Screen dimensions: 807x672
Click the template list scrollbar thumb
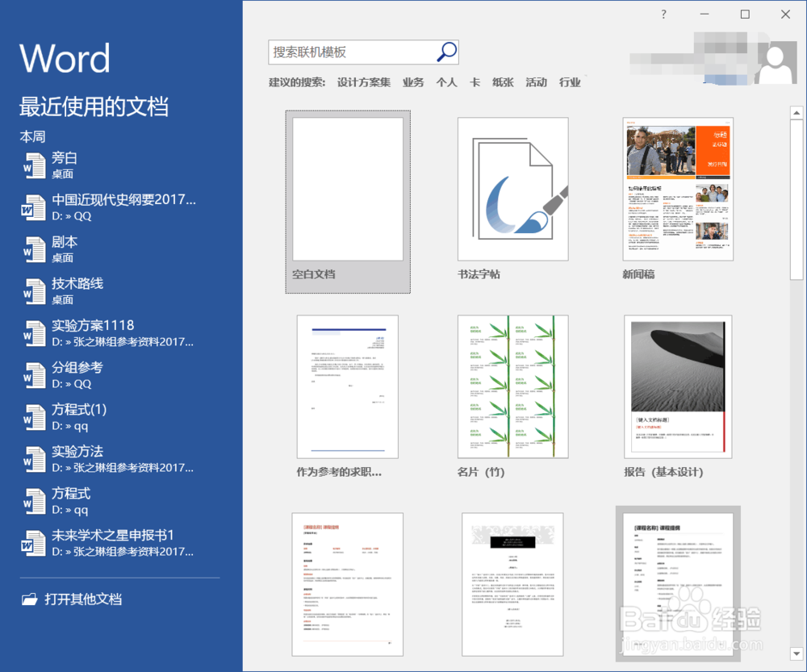797,200
